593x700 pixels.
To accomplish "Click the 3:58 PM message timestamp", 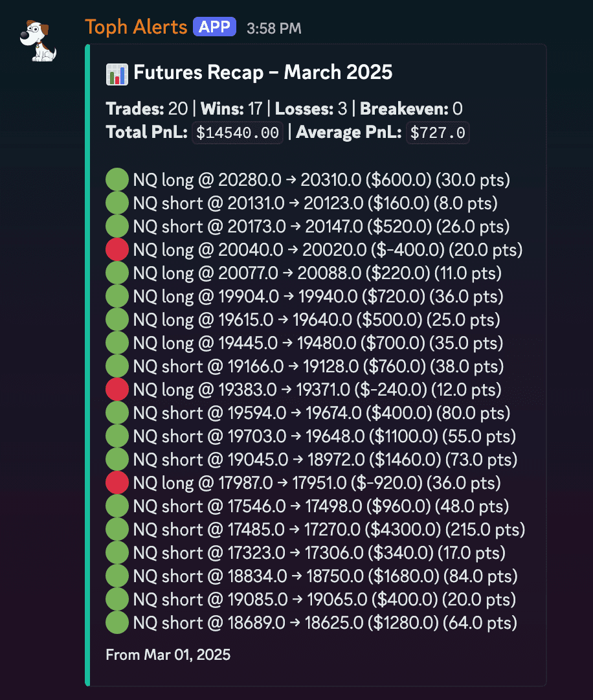I will click(x=274, y=28).
